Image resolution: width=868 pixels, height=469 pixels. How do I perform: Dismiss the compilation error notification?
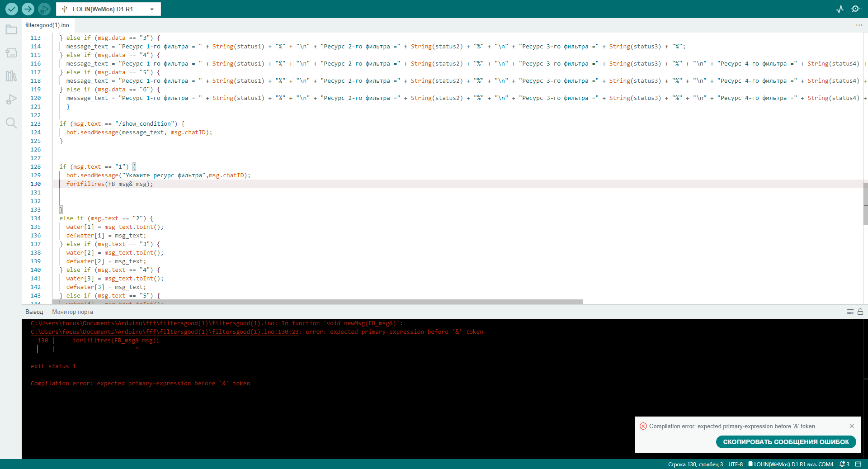click(x=852, y=426)
